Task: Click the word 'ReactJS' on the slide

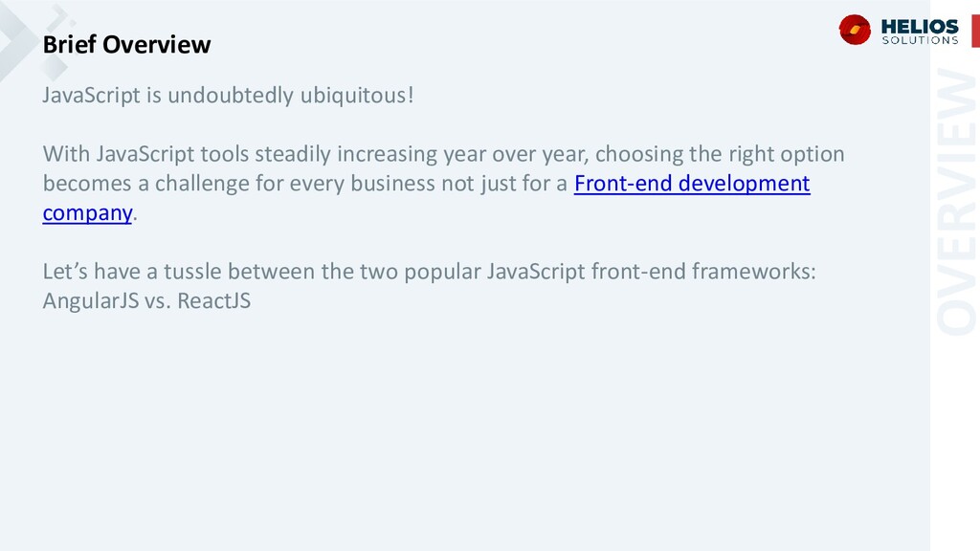Action: [213, 300]
